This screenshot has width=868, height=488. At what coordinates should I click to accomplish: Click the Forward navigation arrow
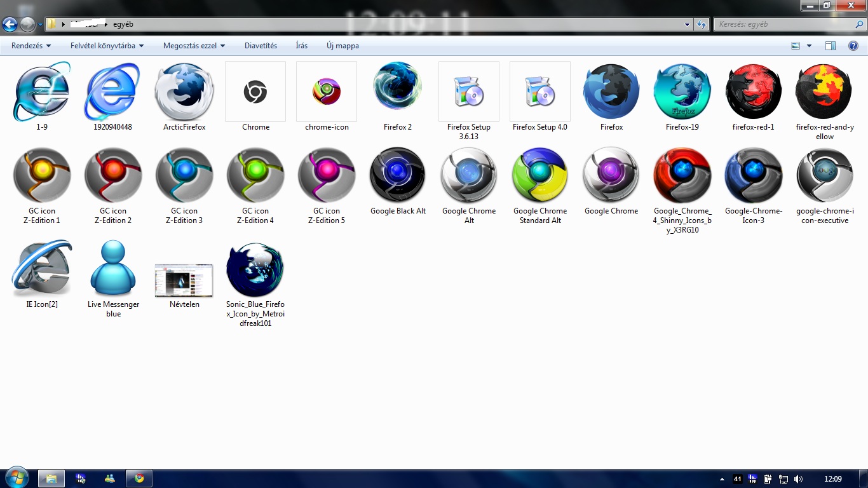(x=27, y=24)
